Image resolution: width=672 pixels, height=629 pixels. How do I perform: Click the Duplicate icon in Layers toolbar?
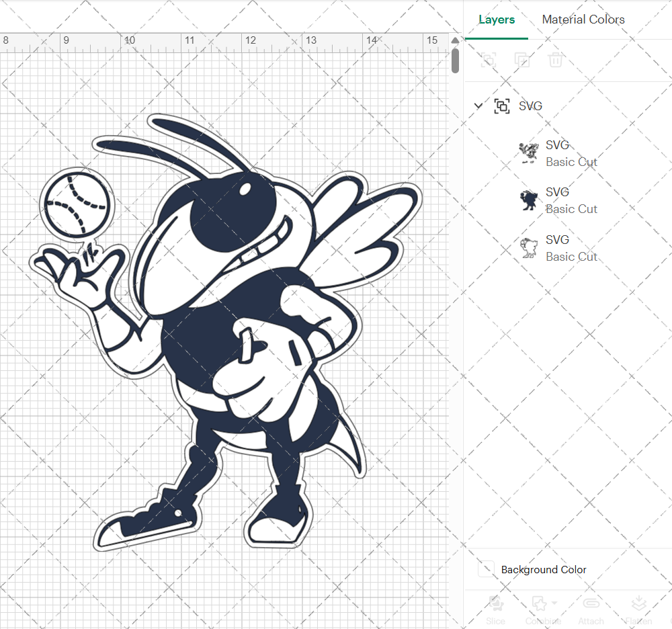pos(522,60)
